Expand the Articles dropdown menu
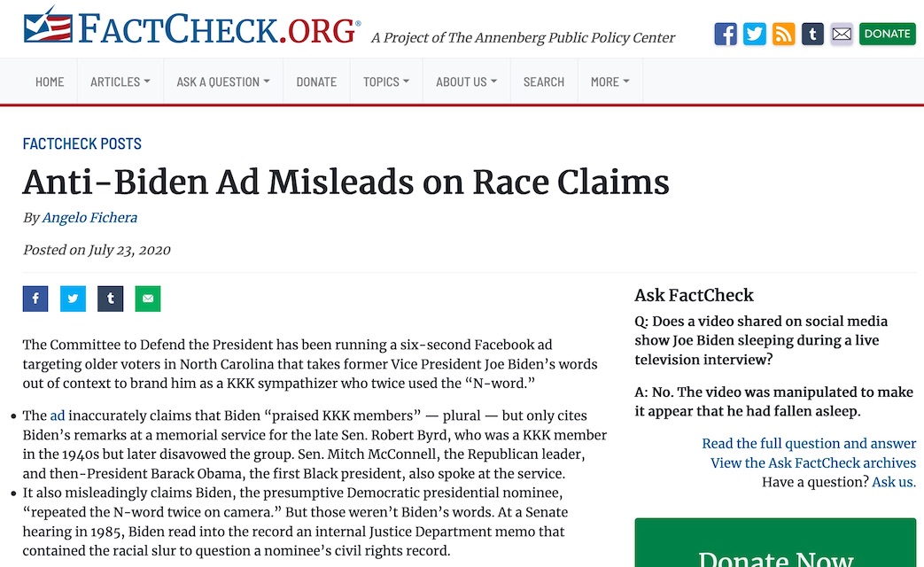Viewport: 924px width, 567px height. [120, 82]
